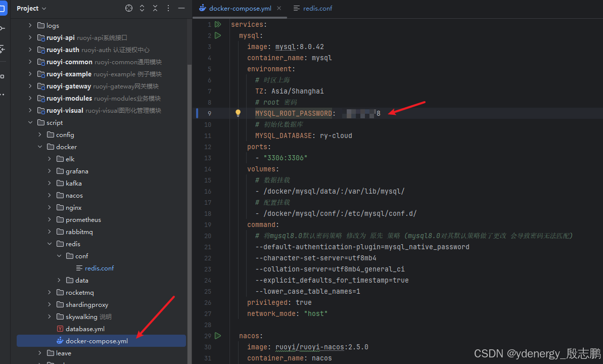Collapse the conf folder under redis
Viewport: 603px width, 364px height.
pos(59,256)
